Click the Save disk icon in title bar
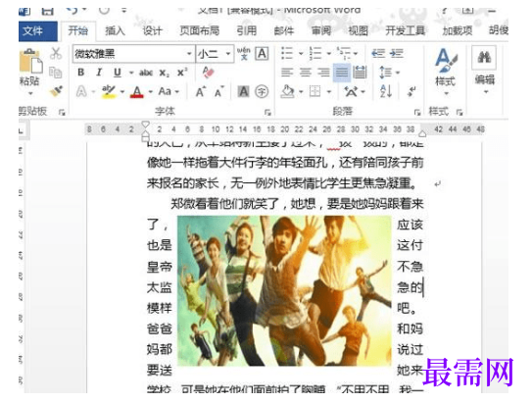 pos(47,11)
